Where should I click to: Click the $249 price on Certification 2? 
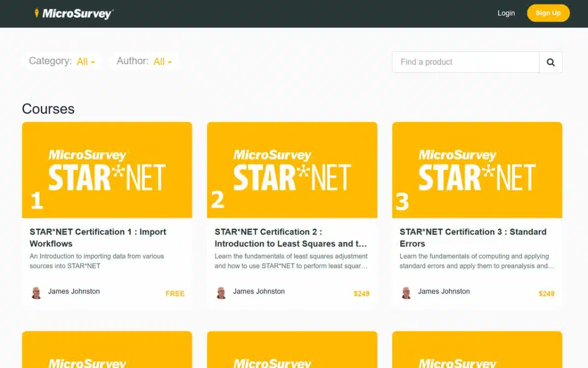point(362,293)
